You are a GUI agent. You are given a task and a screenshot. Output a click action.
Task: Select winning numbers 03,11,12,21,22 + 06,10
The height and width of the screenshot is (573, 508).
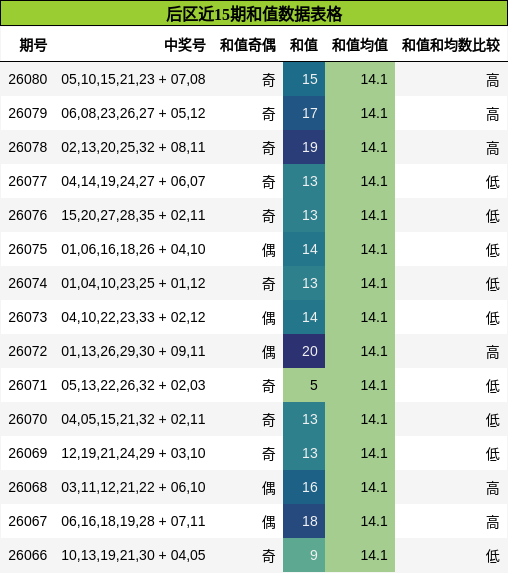[x=133, y=487]
